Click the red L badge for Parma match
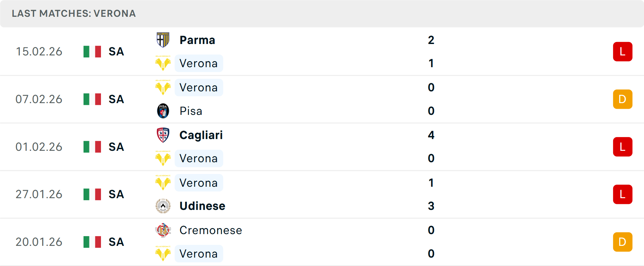Image resolution: width=644 pixels, height=266 pixels. pyautogui.click(x=623, y=51)
